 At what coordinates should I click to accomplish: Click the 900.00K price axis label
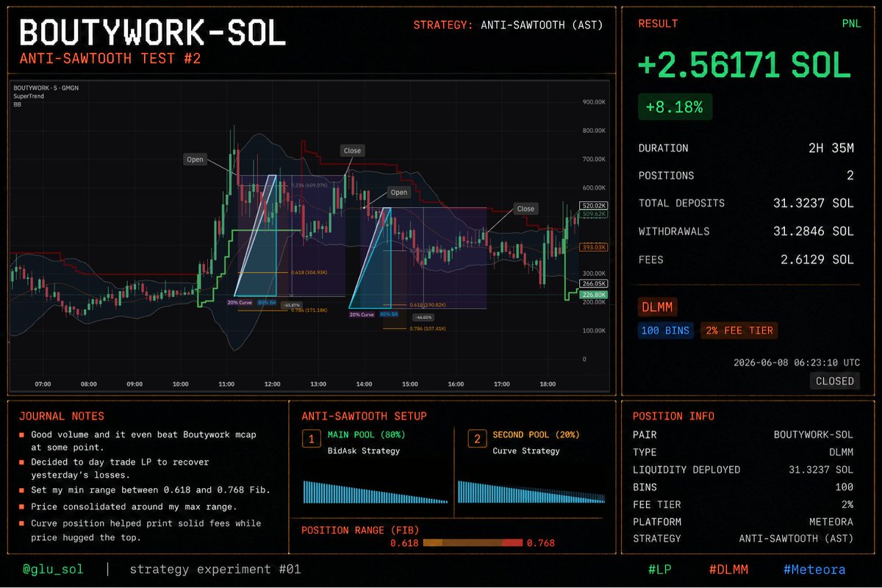(595, 102)
